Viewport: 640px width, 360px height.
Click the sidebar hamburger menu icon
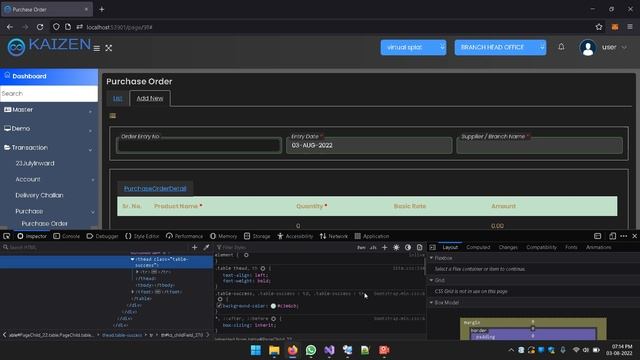click(97, 48)
